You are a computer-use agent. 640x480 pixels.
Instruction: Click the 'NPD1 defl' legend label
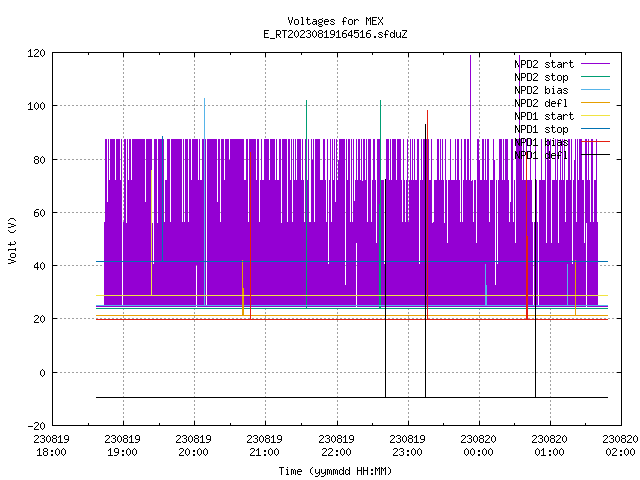(x=541, y=155)
